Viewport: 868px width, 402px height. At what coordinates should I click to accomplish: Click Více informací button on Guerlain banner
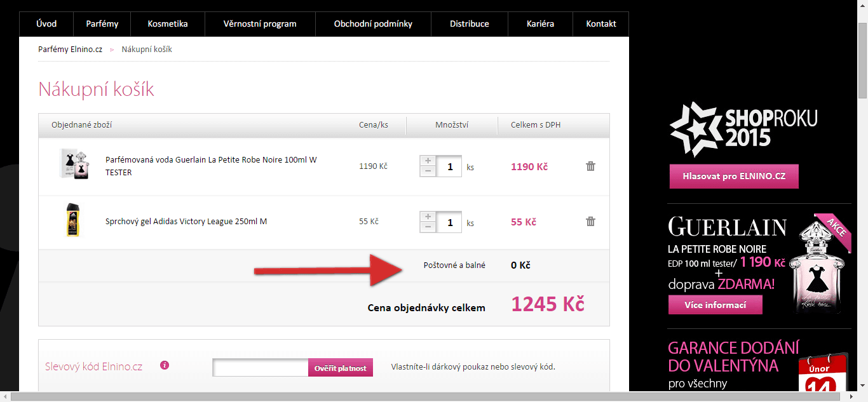tap(715, 305)
